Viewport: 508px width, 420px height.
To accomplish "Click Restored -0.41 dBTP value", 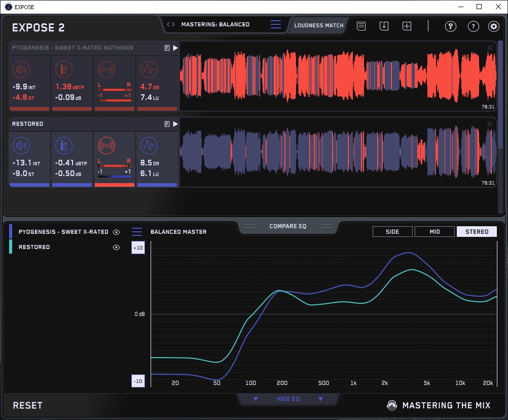I will pos(71,163).
